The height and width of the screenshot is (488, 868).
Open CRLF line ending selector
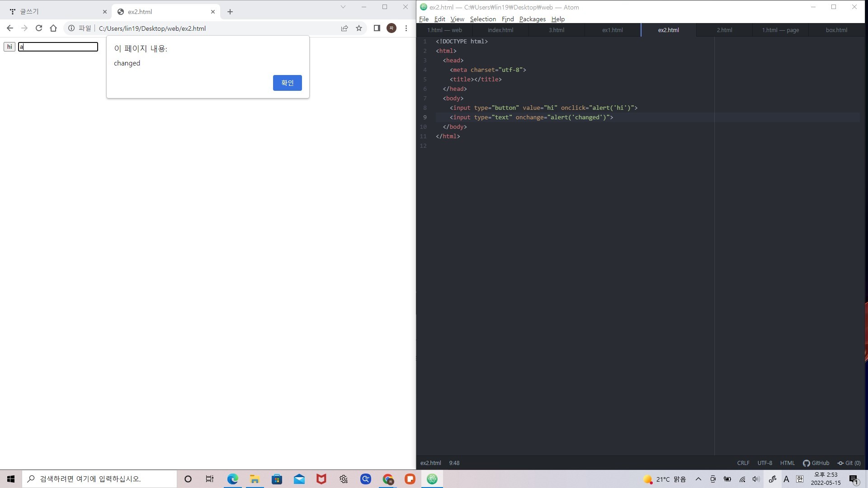tap(743, 463)
